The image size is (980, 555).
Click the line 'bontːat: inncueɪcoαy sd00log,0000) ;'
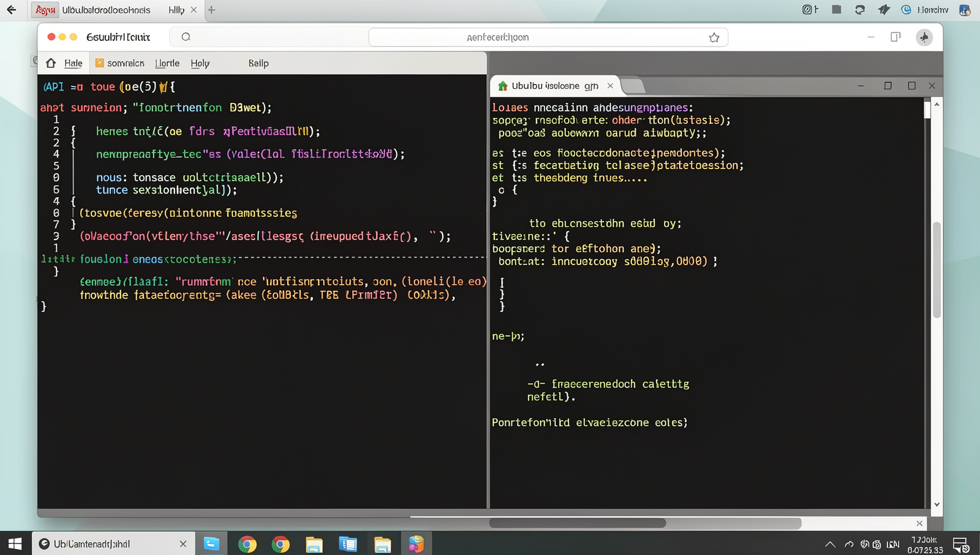coord(608,262)
